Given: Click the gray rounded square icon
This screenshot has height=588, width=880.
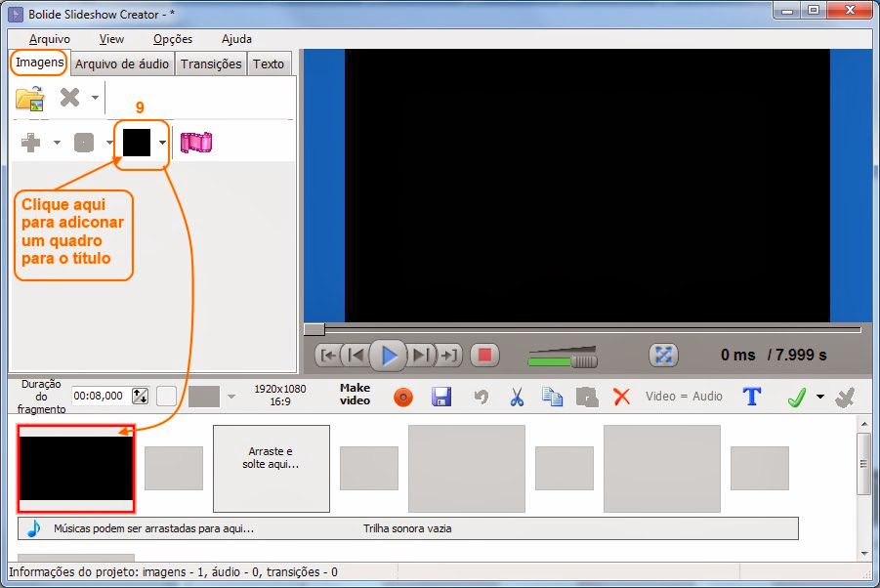Looking at the screenshot, I should 84,143.
